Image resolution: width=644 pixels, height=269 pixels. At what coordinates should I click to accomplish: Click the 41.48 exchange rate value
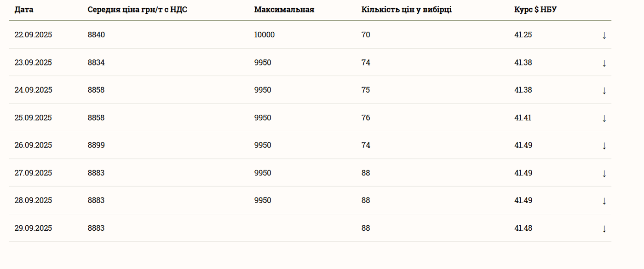pos(523,228)
